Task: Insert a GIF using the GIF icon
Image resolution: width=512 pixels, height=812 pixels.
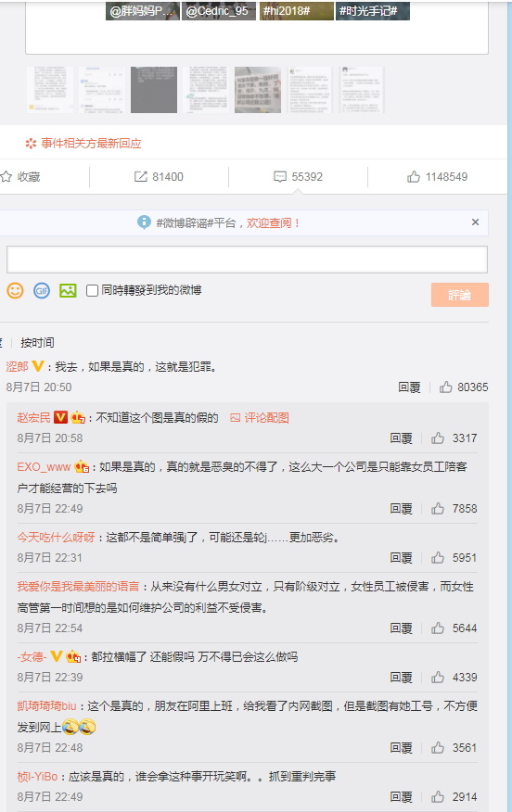Action: pos(42,290)
